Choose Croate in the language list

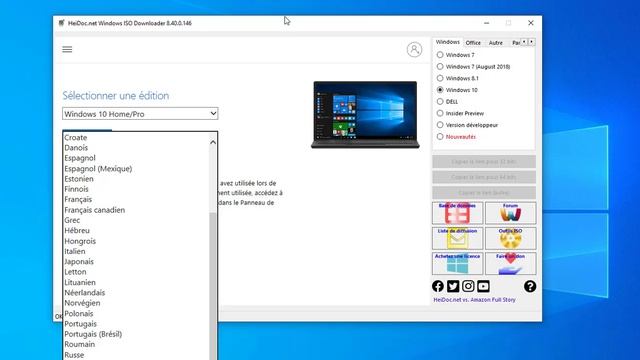click(136, 138)
